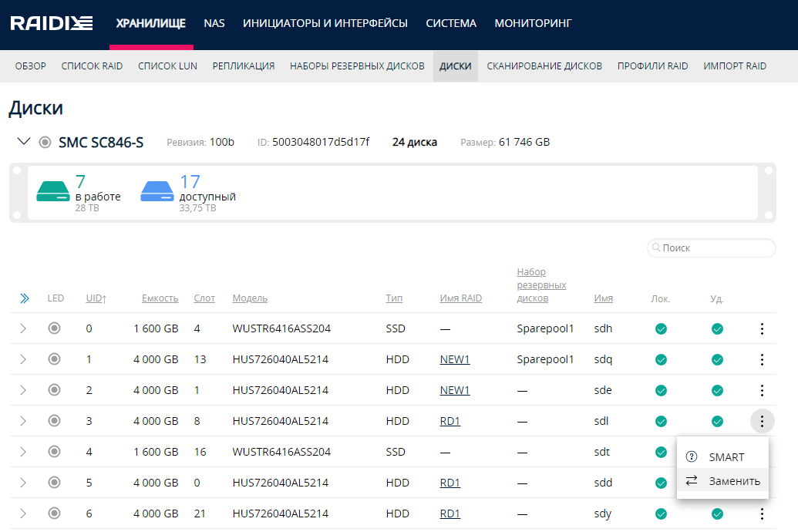Open actions menu for disk sdl
Image resolution: width=798 pixels, height=532 pixels.
762,422
